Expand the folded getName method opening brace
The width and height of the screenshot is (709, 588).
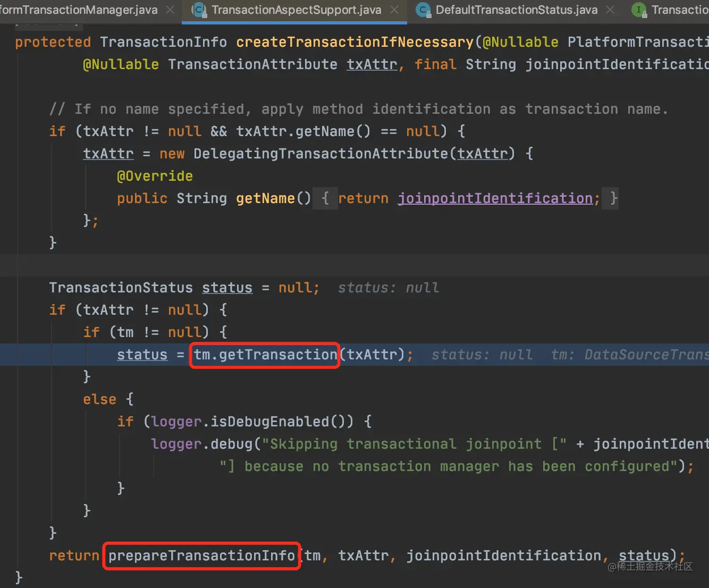[325, 198]
